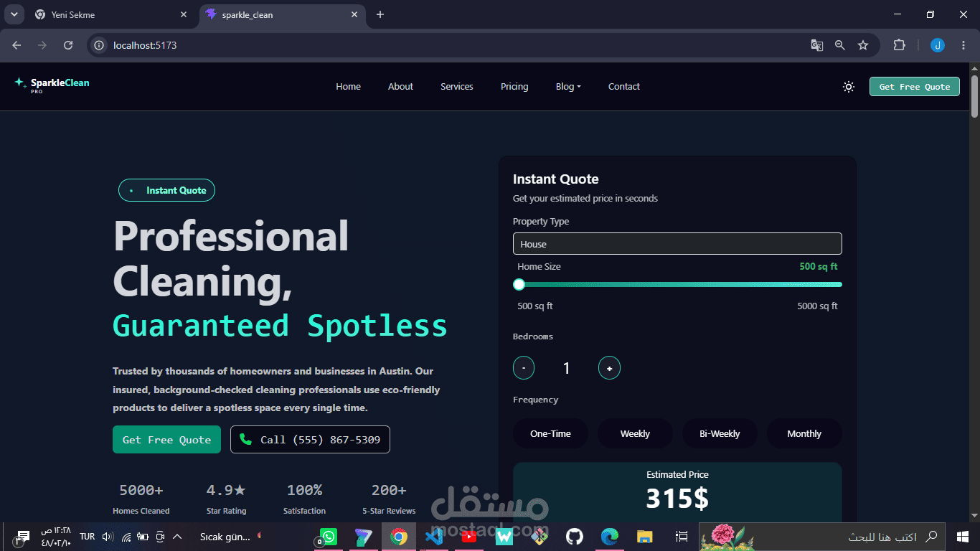Select Weekly frequency option
The width and height of the screenshot is (980, 551).
click(635, 433)
